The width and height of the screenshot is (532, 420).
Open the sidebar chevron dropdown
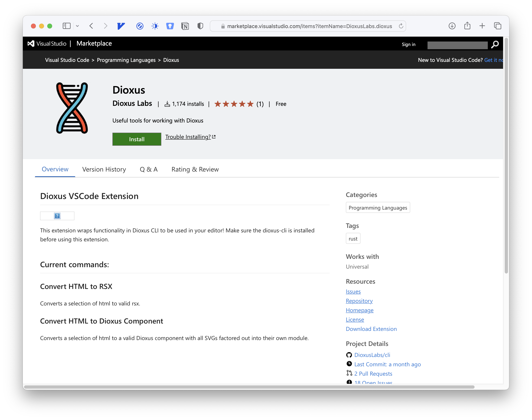78,26
